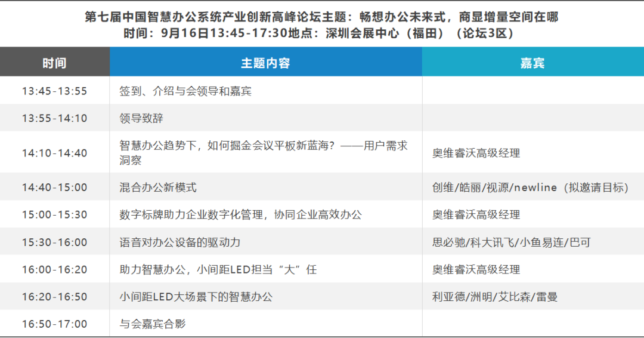Select the cell 领导致辞

[266, 118]
